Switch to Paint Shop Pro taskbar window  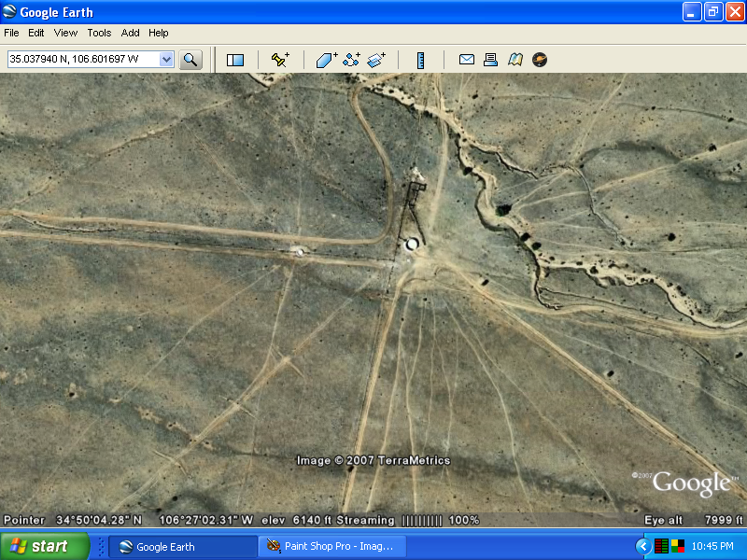coord(332,547)
